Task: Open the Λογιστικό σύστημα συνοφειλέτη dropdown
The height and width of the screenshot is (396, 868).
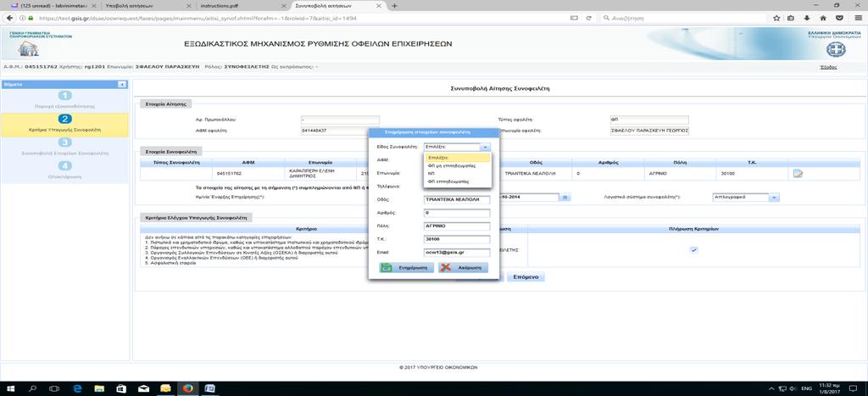Action: 775,198
